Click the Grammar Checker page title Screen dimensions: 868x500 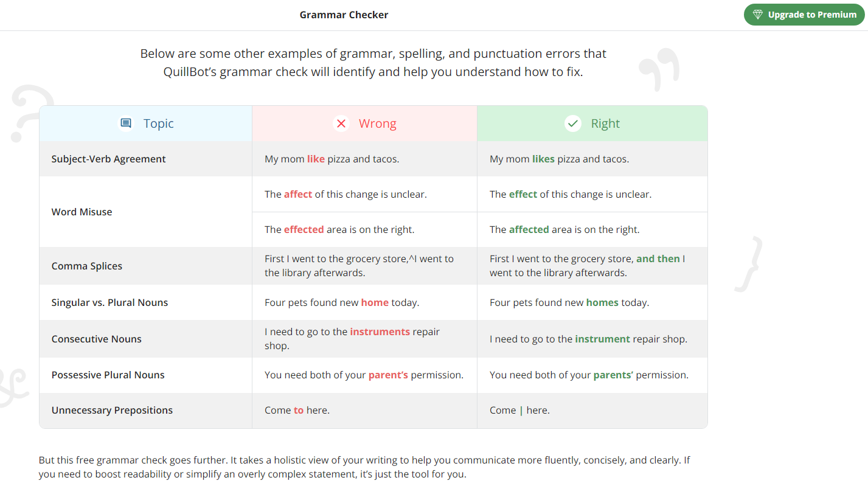coord(344,15)
